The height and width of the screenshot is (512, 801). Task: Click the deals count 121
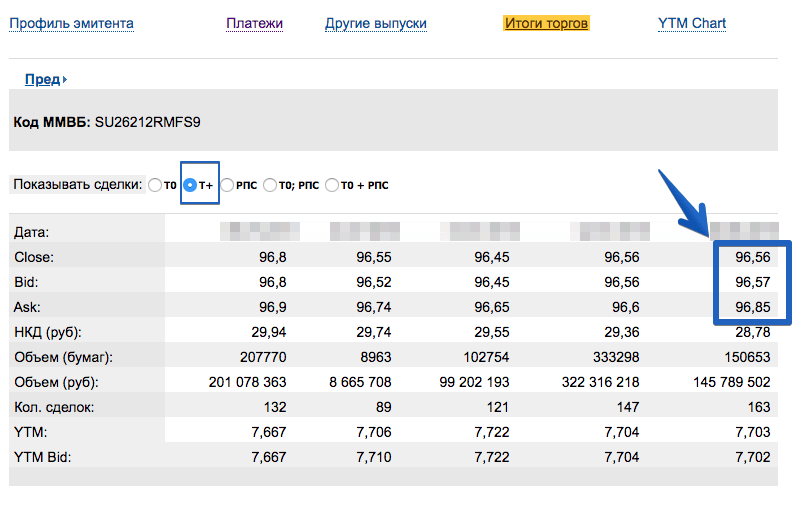[498, 407]
